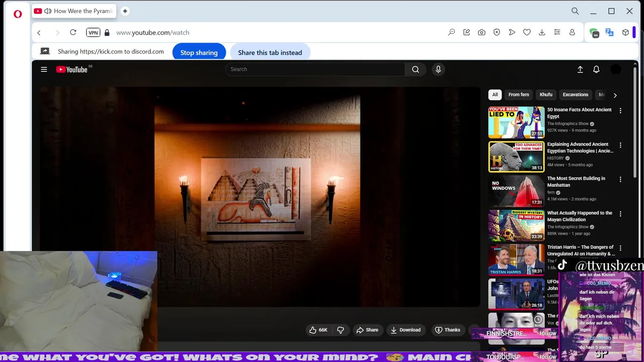Open the Google Translate extension icon

coord(609,33)
